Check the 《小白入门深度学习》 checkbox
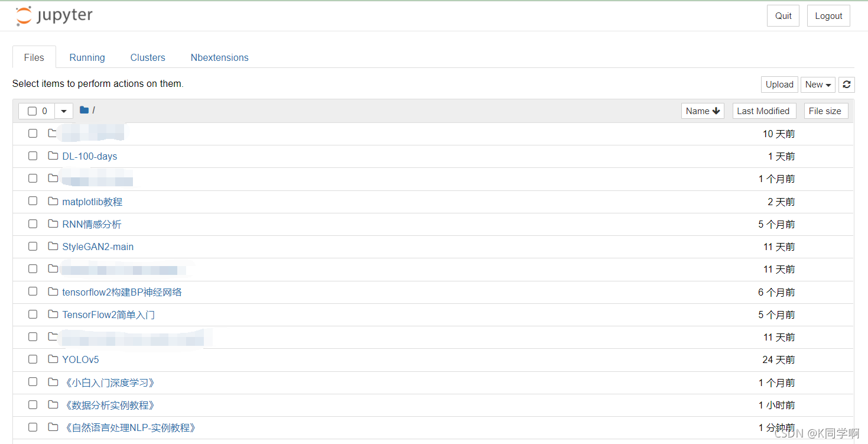 pyautogui.click(x=33, y=383)
